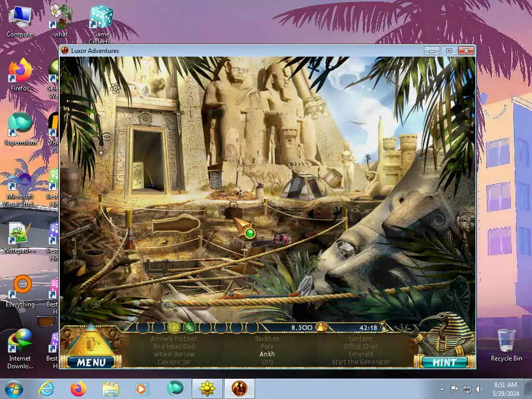This screenshot has width=532, height=399.
Task: Open the Game Collection desktop icon
Action: point(101,24)
